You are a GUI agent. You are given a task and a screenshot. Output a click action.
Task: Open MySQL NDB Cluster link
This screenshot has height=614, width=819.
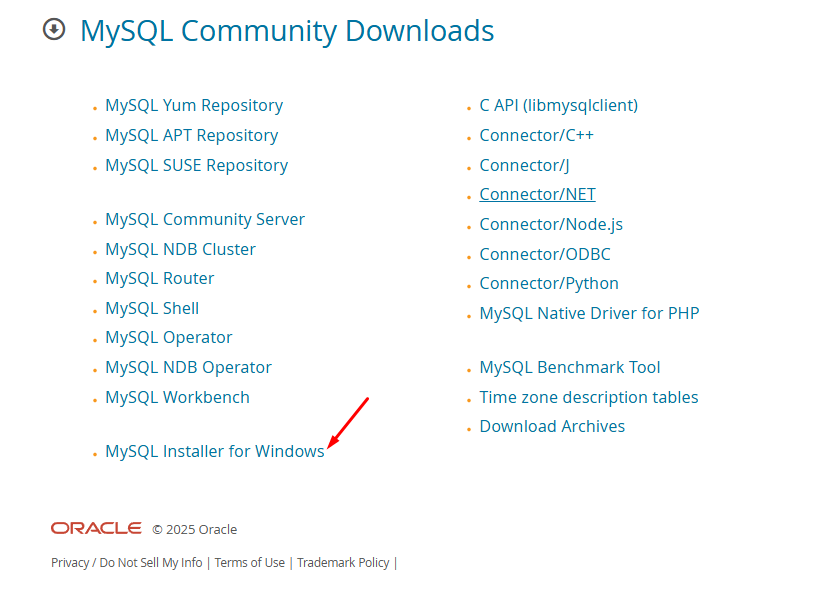tap(180, 250)
